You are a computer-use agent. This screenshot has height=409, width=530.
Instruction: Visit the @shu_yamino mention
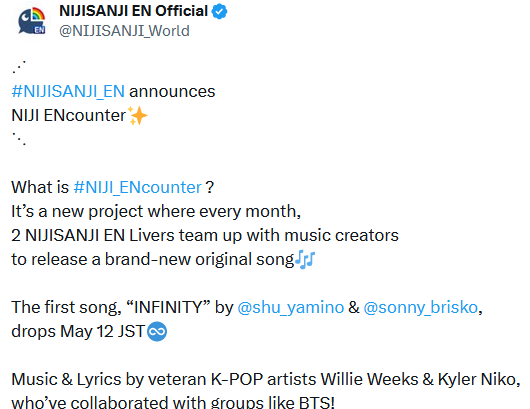[x=291, y=308]
